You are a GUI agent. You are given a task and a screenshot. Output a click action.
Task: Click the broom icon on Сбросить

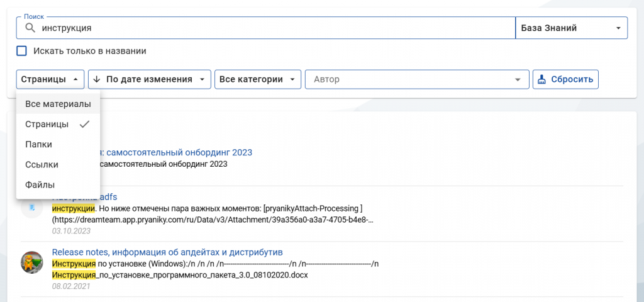tap(541, 79)
